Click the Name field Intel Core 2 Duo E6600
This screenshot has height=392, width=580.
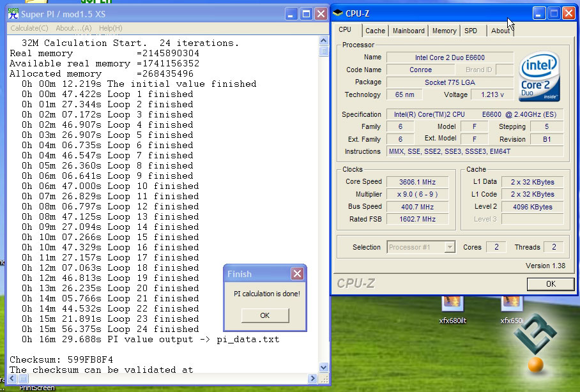(x=450, y=57)
